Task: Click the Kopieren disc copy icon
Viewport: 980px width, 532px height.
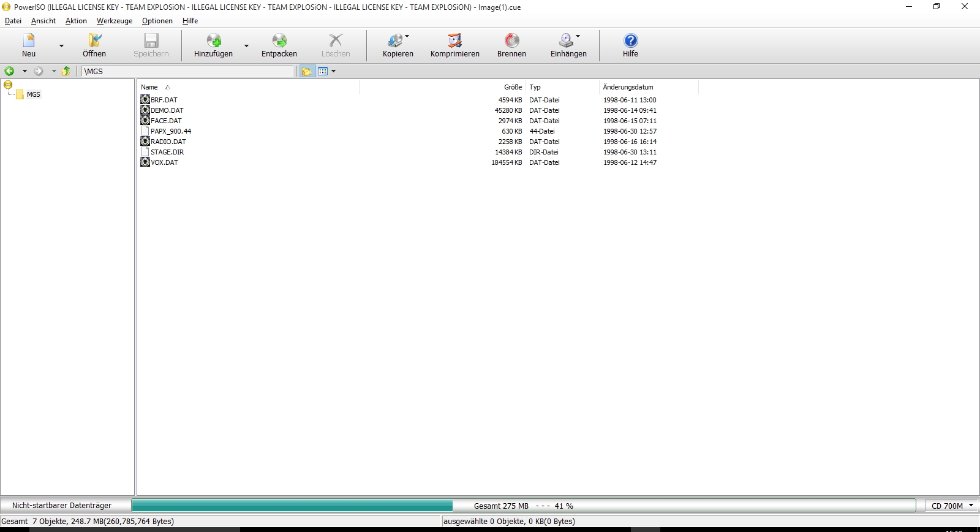Action: tap(397, 41)
